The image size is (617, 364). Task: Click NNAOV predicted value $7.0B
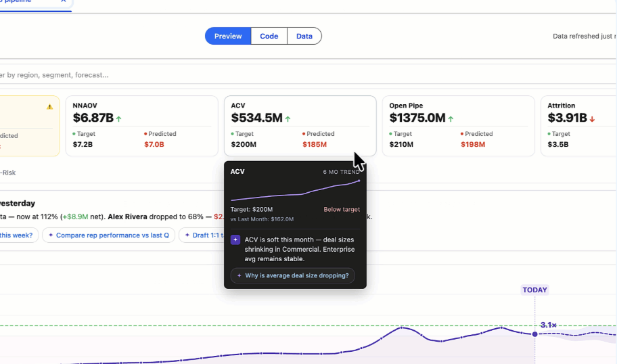coord(154,144)
